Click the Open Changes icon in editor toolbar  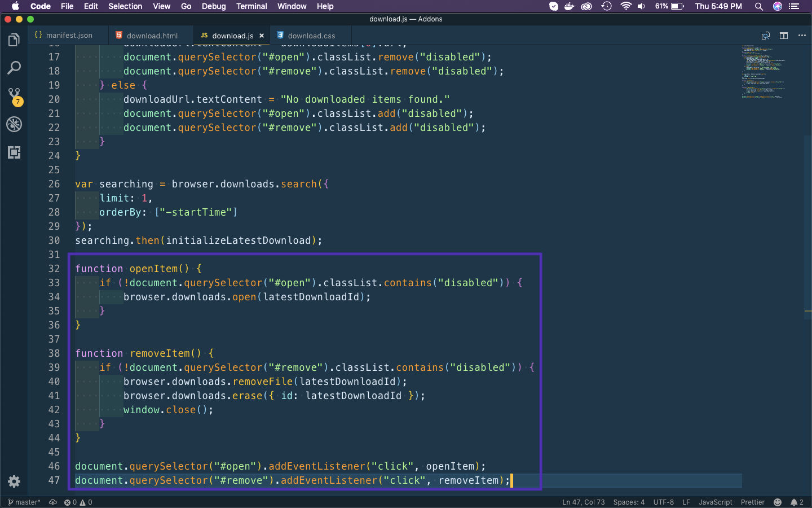click(765, 36)
